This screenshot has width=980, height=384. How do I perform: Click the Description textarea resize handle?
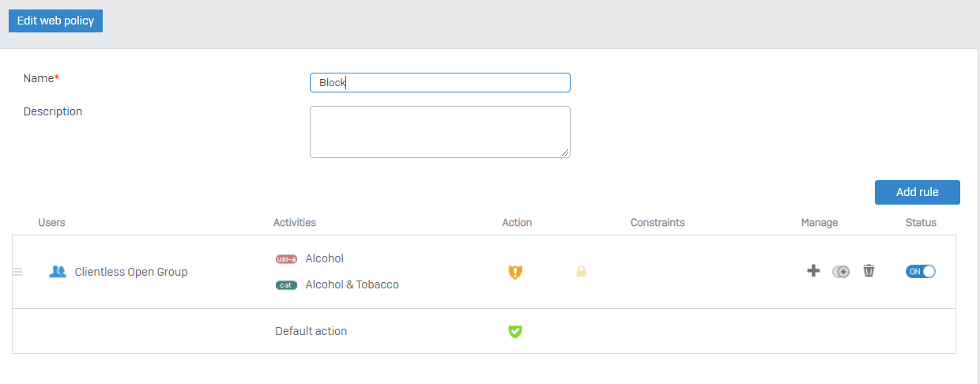[x=566, y=153]
